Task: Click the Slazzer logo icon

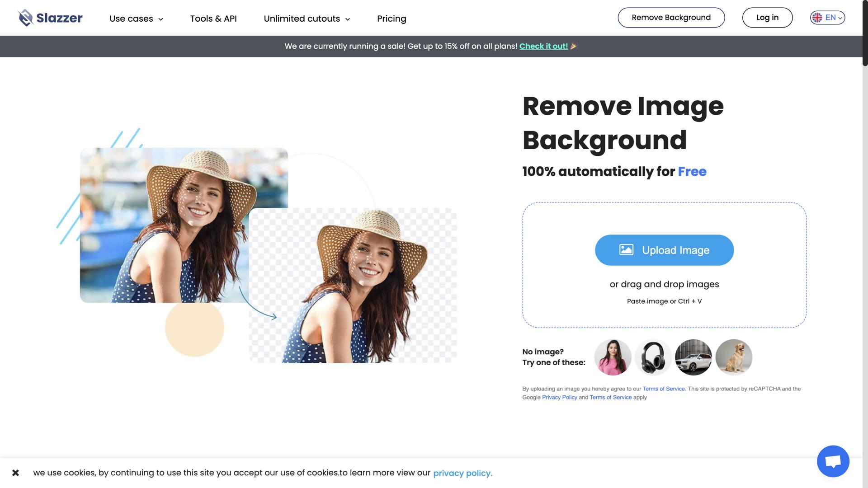Action: point(26,18)
